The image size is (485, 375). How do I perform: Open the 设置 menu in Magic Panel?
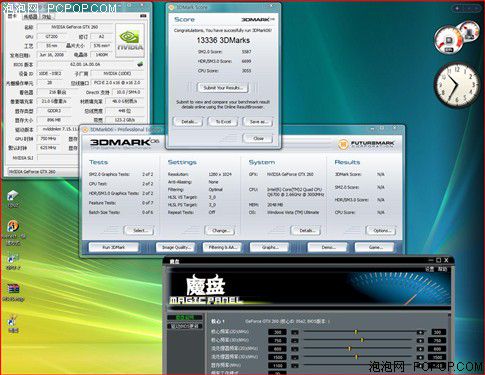pos(430,269)
